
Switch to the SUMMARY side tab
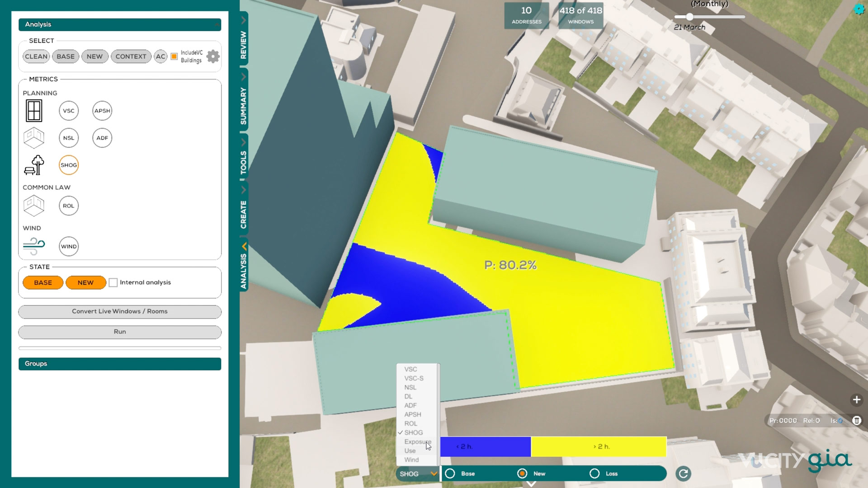(244, 105)
